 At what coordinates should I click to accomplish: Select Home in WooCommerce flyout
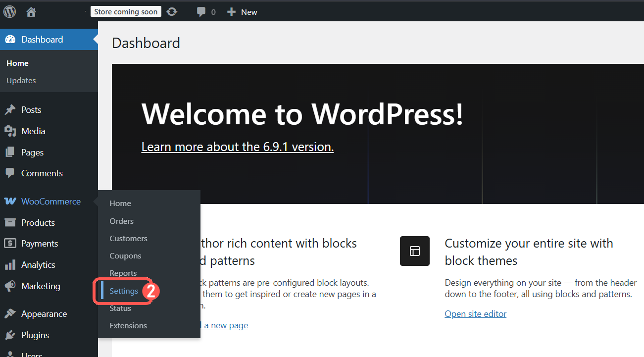point(120,204)
